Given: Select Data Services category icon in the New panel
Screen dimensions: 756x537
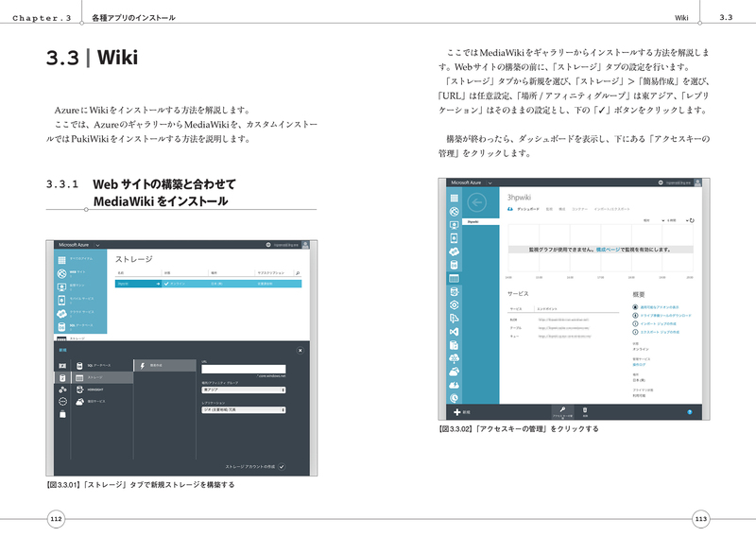Looking at the screenshot, I should tap(62, 378).
